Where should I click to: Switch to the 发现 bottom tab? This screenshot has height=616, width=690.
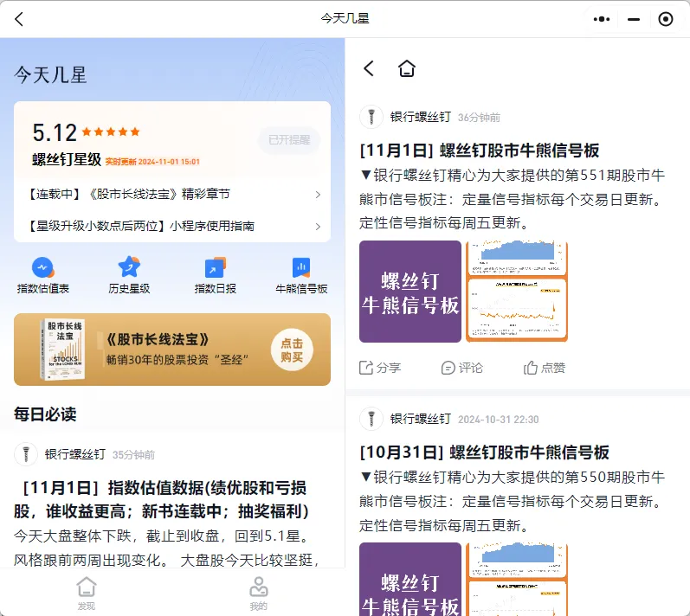(x=87, y=594)
